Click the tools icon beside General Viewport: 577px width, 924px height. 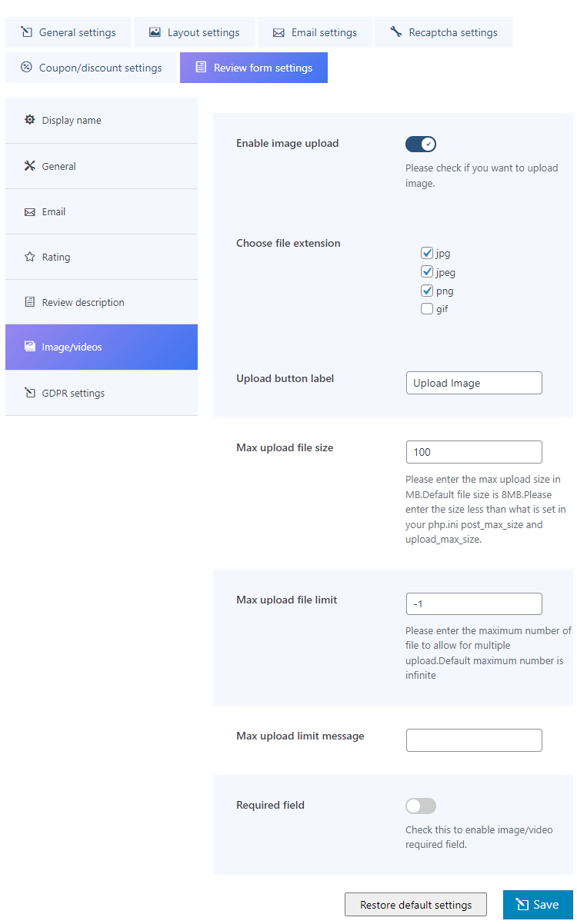(30, 166)
